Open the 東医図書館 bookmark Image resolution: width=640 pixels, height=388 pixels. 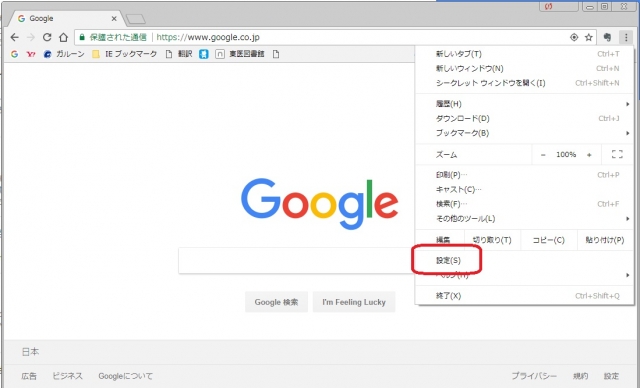[240, 54]
